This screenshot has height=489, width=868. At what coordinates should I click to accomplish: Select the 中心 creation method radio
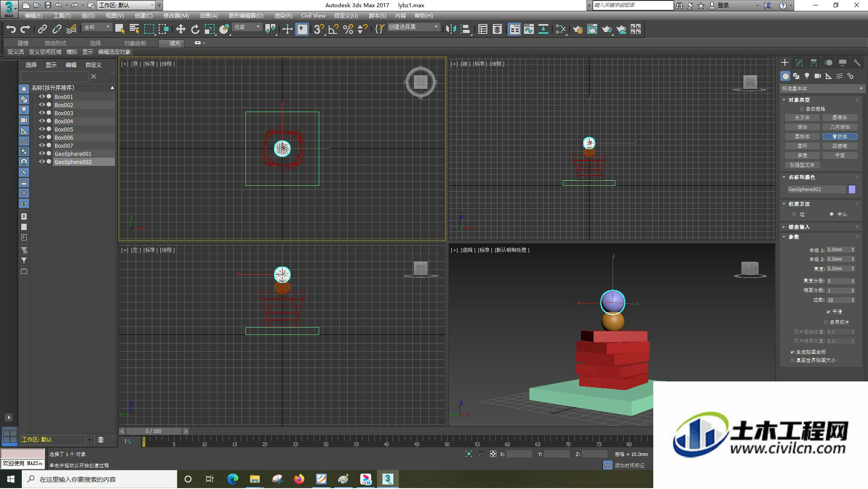click(x=831, y=214)
